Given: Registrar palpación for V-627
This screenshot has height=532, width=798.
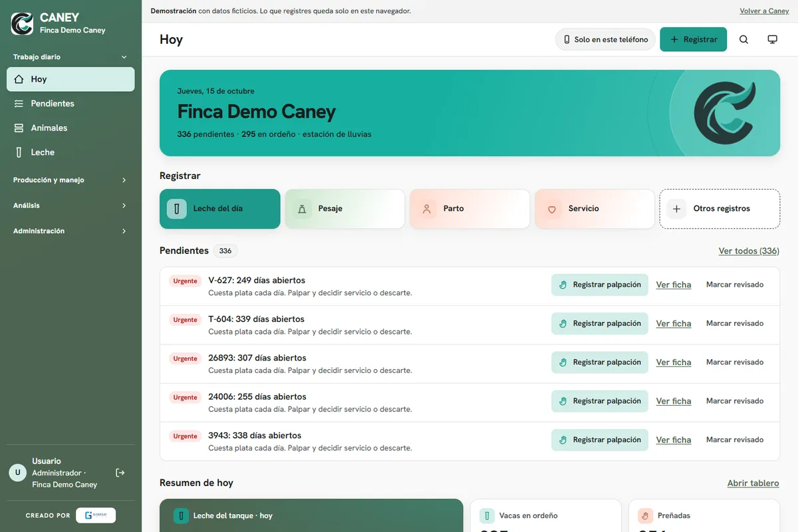Looking at the screenshot, I should (600, 285).
